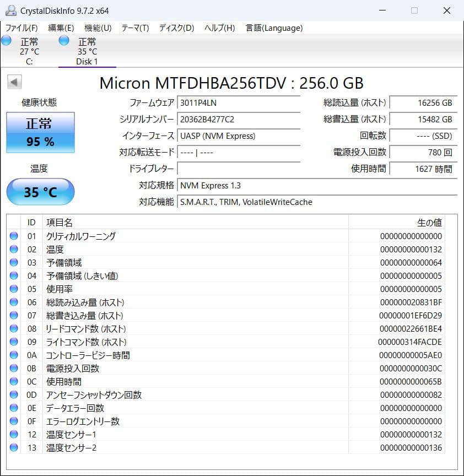Image resolution: width=464 pixels, height=476 pixels.
Task: Open the 機能(U) menu
Action: [x=98, y=28]
